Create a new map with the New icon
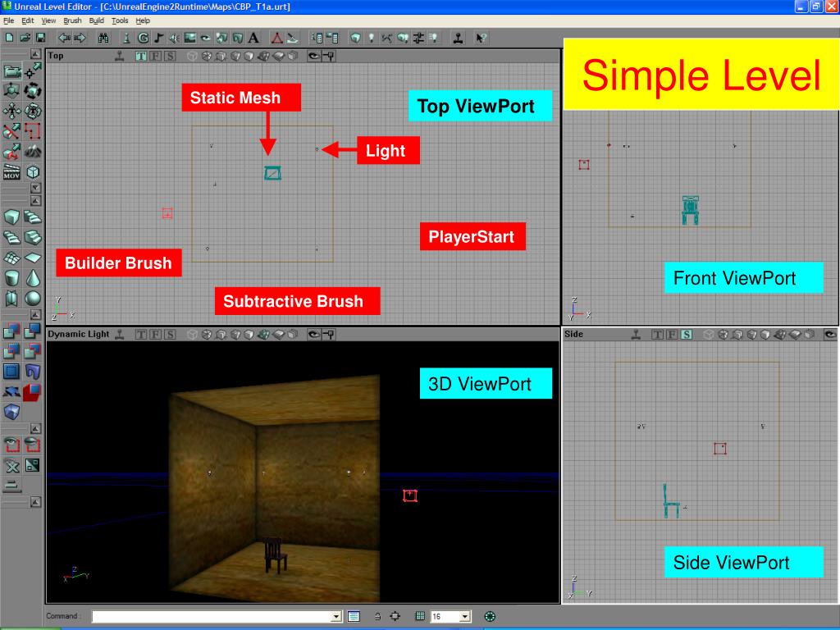840x630 pixels. pos(9,38)
